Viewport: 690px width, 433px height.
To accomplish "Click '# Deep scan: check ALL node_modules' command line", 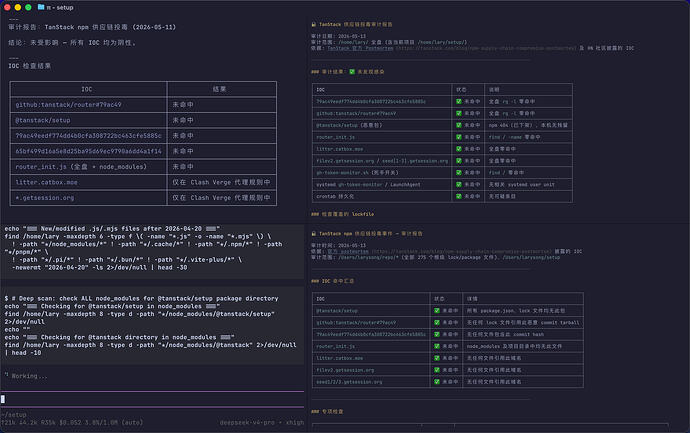I will 141,298.
